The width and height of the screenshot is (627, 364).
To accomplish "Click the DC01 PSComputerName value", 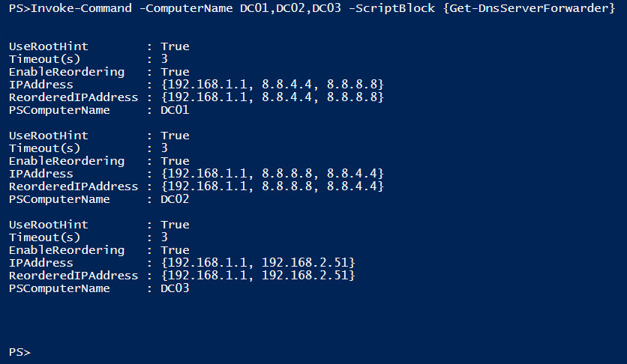I will point(175,110).
